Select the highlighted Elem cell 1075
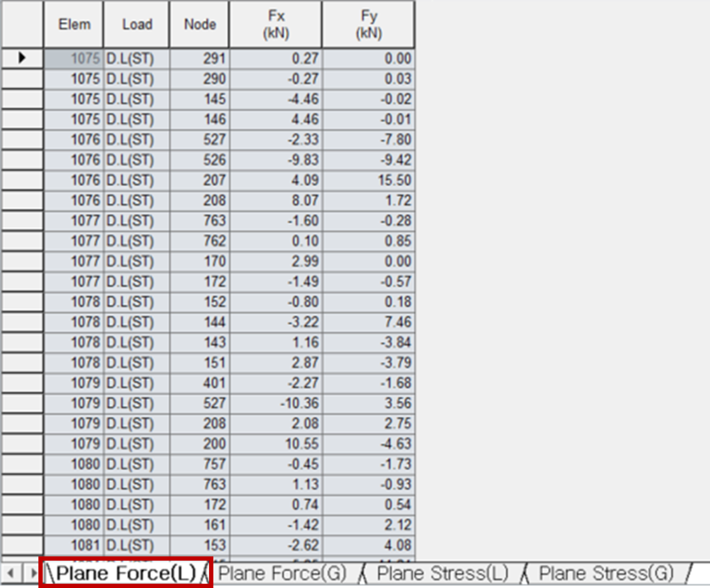Image resolution: width=710 pixels, height=588 pixels. (x=73, y=58)
